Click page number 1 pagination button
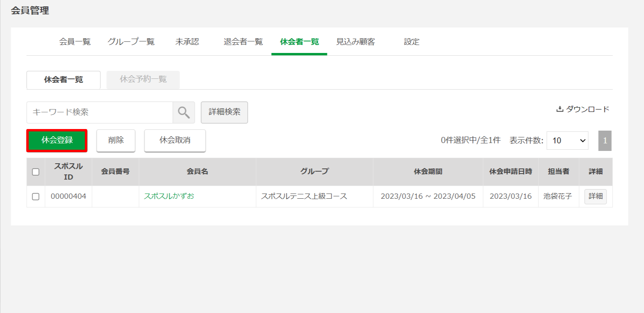Image resolution: width=644 pixels, height=313 pixels. 605,141
